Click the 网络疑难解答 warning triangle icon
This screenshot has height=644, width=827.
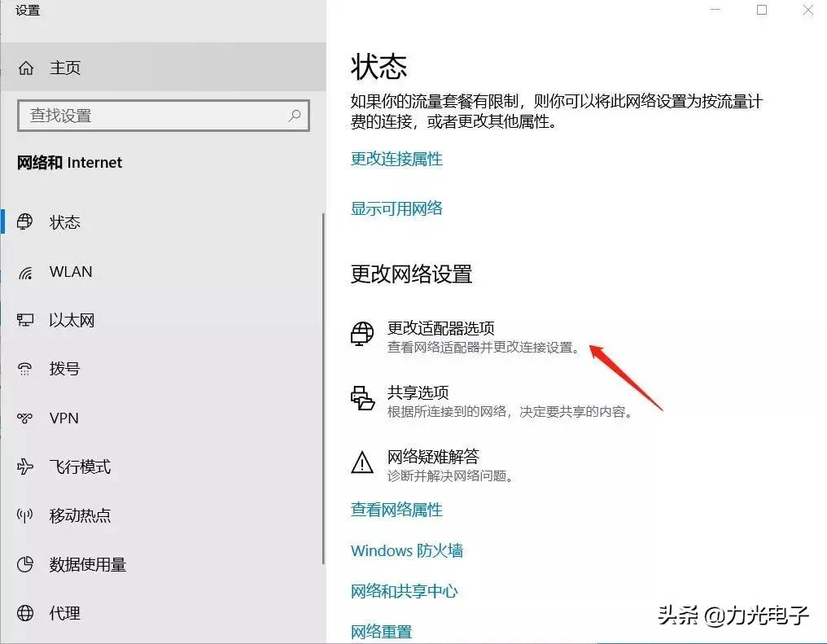pos(362,462)
